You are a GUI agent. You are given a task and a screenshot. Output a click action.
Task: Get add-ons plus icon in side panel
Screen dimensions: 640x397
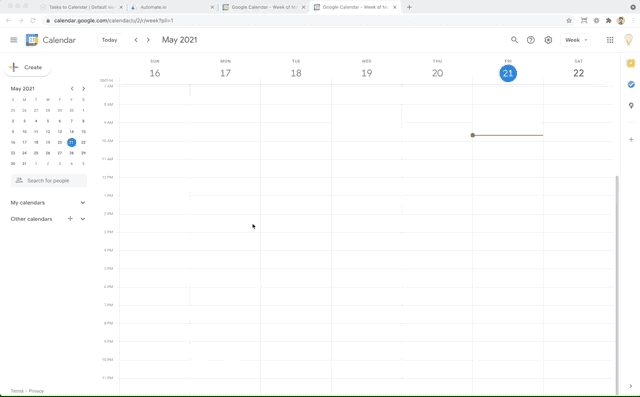tap(631, 140)
